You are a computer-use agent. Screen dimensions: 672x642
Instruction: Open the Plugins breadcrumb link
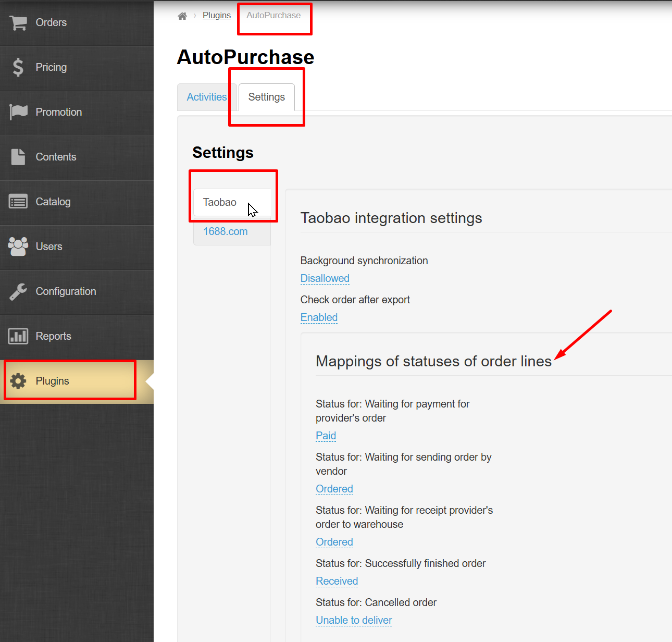216,16
